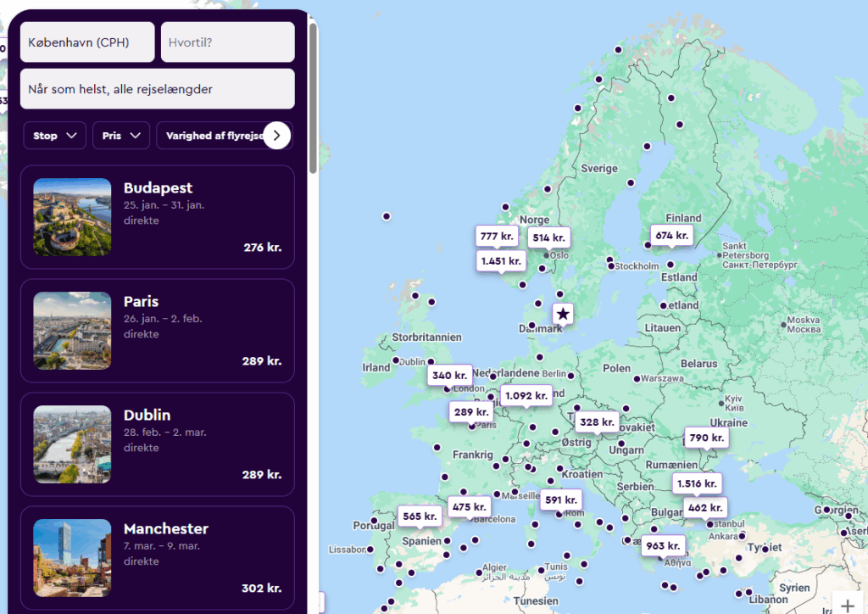The height and width of the screenshot is (614, 868).
Task: Click the map zoom-in plus button
Action: click(847, 605)
